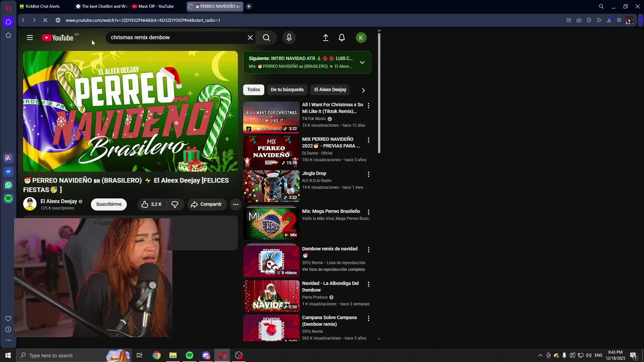The image size is (644, 362).
Task: Open the green K account avatar menu
Action: click(x=361, y=38)
